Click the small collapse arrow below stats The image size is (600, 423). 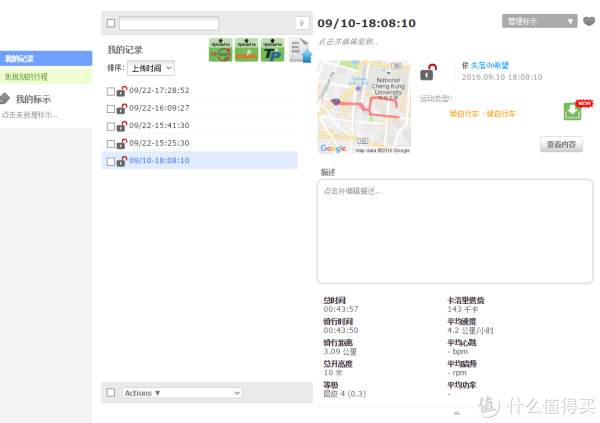tap(457, 413)
